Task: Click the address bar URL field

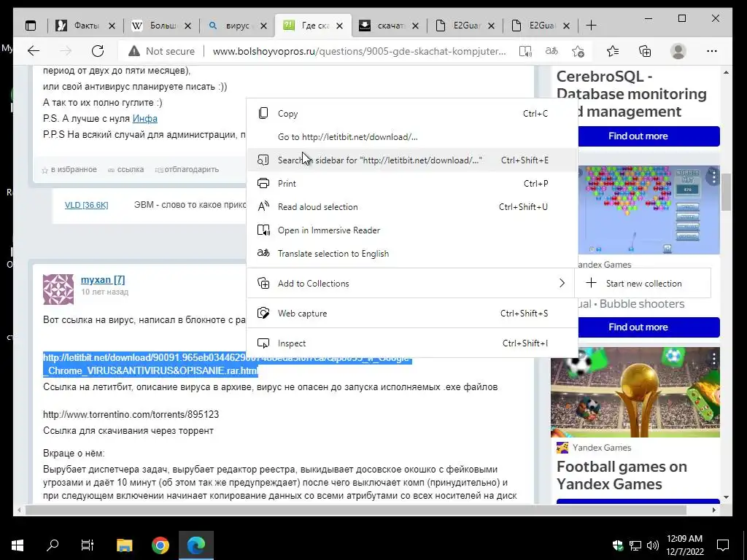Action: [x=359, y=51]
